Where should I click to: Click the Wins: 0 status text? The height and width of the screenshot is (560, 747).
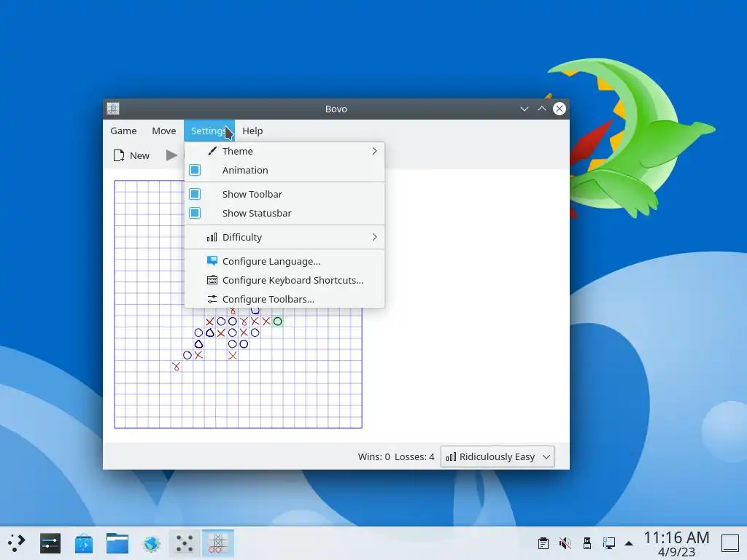click(x=373, y=456)
